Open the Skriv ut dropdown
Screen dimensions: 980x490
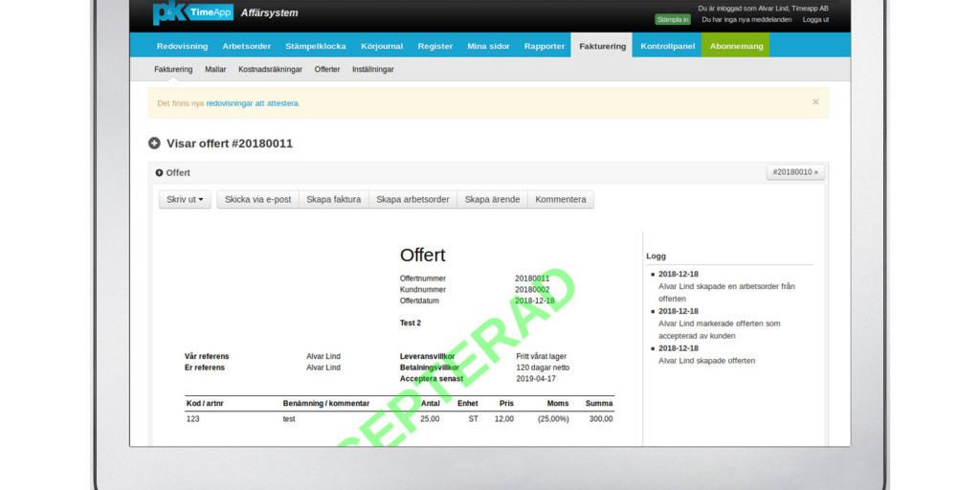[185, 200]
